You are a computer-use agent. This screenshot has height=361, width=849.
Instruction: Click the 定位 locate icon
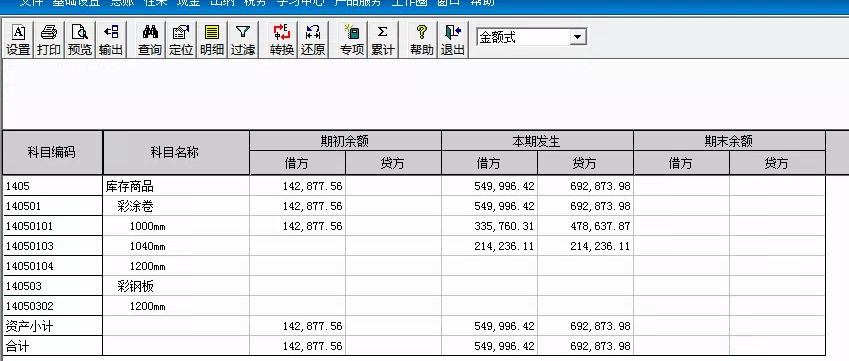tap(181, 40)
